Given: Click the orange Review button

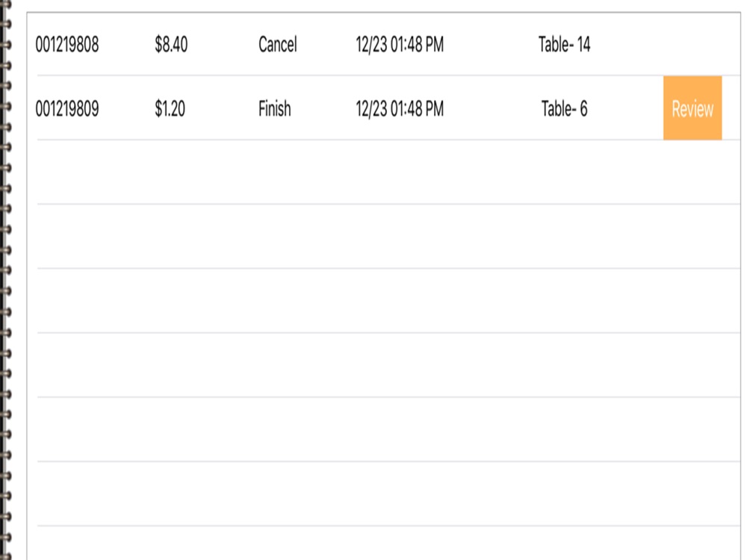Looking at the screenshot, I should click(x=692, y=108).
